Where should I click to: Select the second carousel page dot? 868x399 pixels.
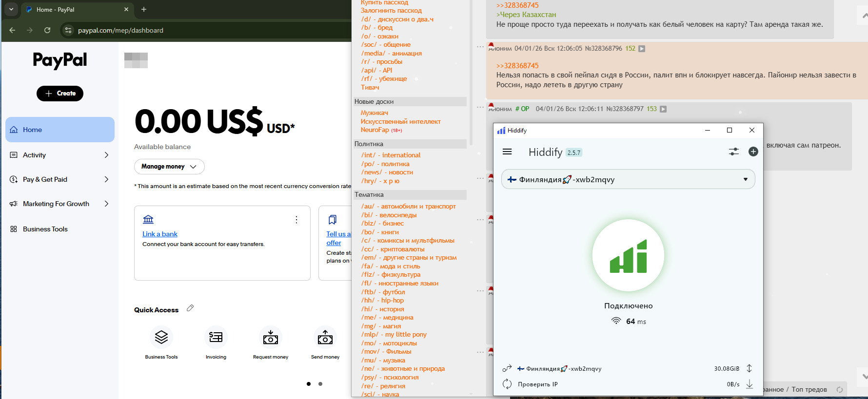point(320,384)
